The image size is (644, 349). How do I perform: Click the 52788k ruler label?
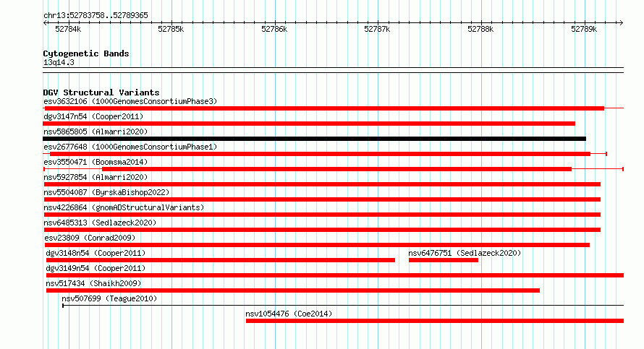coord(480,29)
